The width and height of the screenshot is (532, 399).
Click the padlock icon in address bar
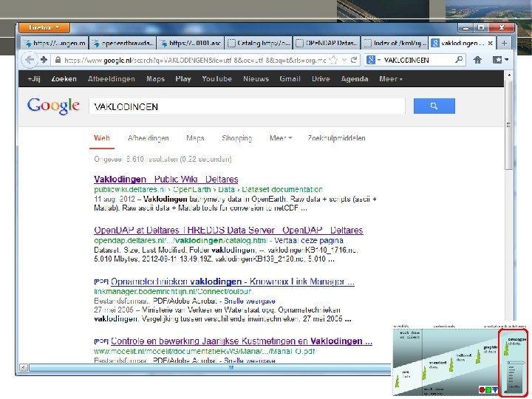click(x=58, y=60)
